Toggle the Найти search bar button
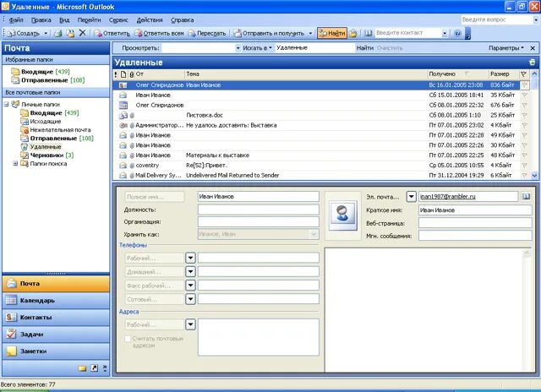The width and height of the screenshot is (541, 392). click(x=332, y=33)
